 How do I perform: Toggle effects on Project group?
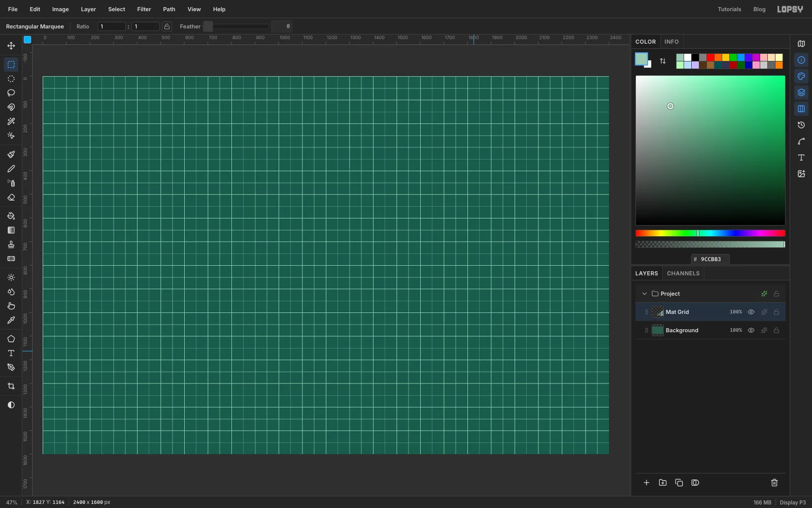pos(764,294)
